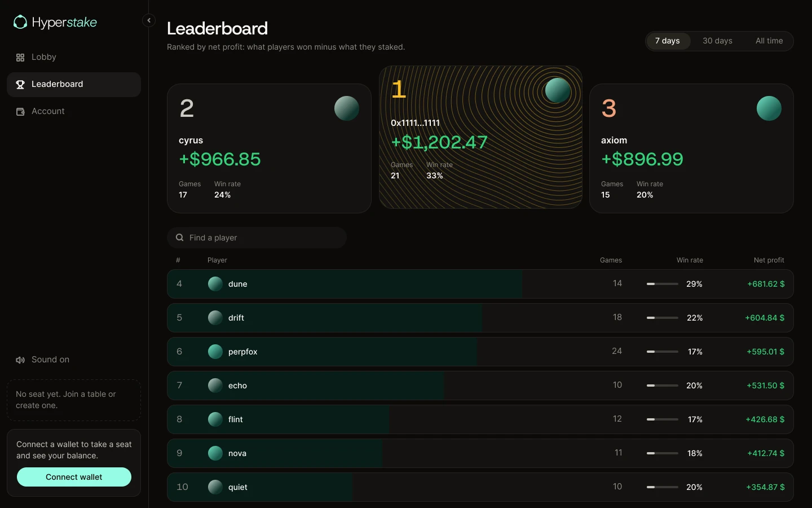Viewport: 812px width, 508px height.
Task: Click the Account wallet icon
Action: click(x=20, y=112)
